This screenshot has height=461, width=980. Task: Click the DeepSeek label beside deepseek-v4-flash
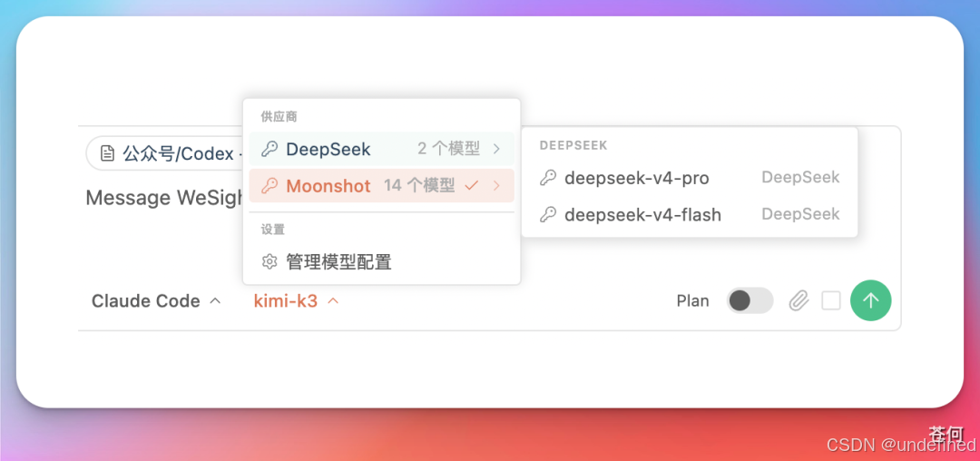pos(800,215)
